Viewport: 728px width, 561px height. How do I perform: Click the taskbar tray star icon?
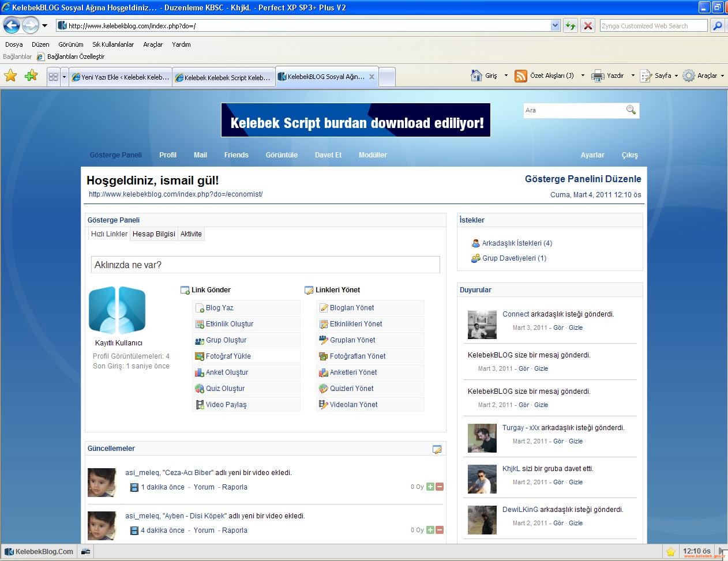671,552
